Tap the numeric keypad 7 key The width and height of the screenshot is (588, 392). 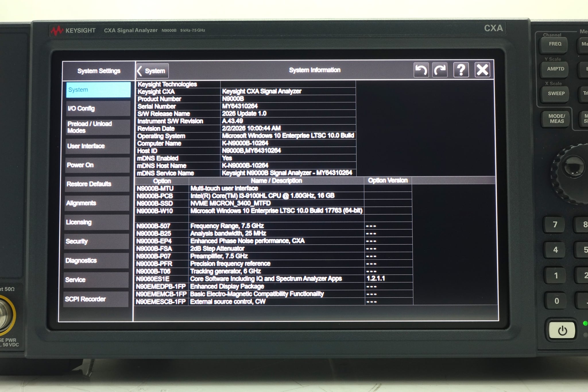coord(555,225)
